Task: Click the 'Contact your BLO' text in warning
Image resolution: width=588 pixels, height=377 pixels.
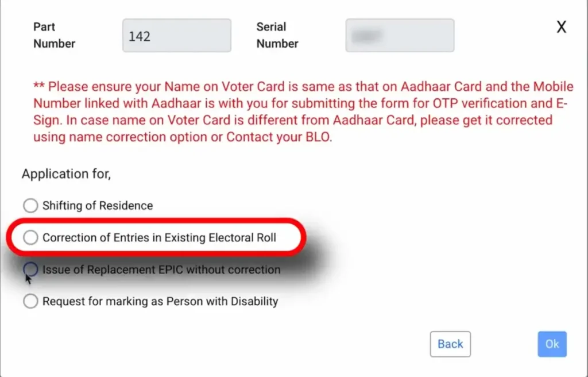Action: pos(278,138)
